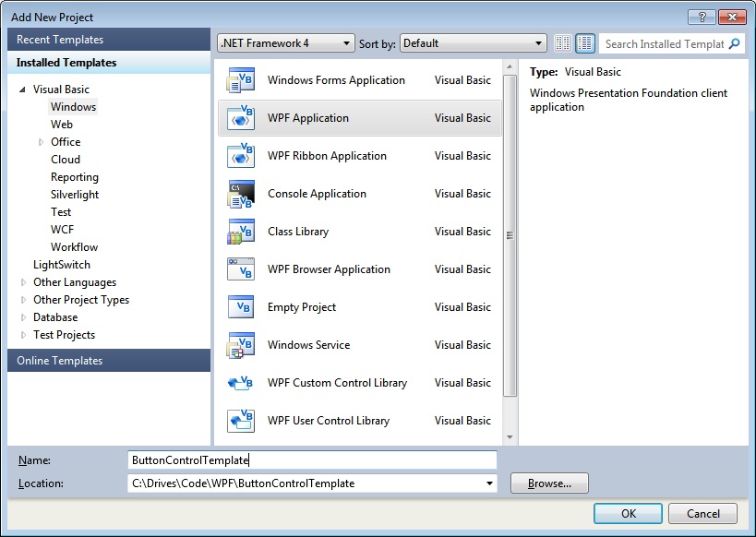Open the .NET Framework 4 dropdown
The width and height of the screenshot is (756, 537).
coord(286,43)
